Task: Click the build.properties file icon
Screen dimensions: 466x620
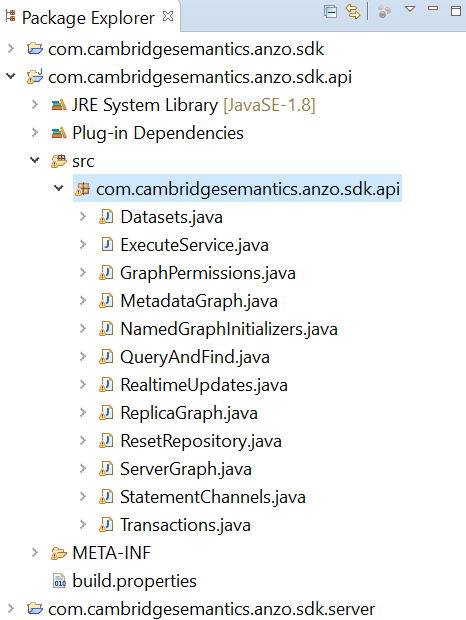Action: (59, 581)
